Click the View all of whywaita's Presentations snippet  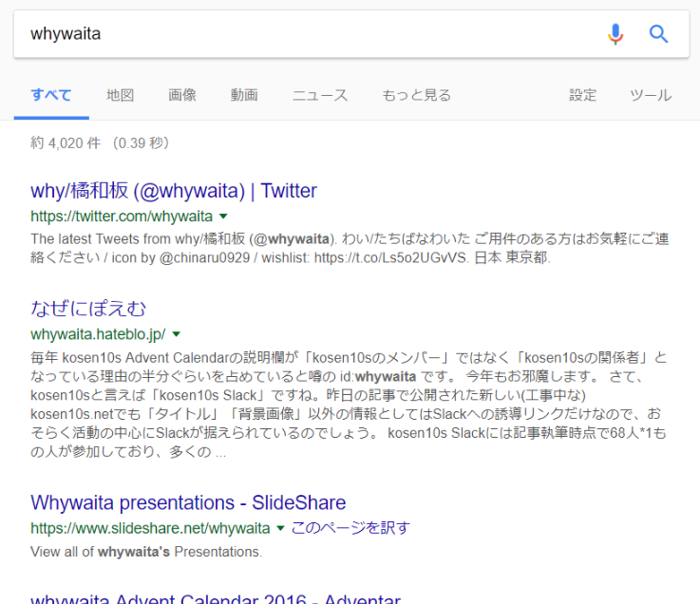(146, 552)
